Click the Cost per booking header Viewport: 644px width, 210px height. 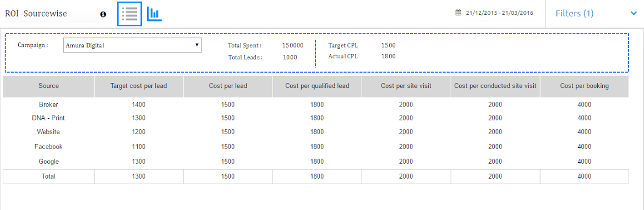pos(584,86)
